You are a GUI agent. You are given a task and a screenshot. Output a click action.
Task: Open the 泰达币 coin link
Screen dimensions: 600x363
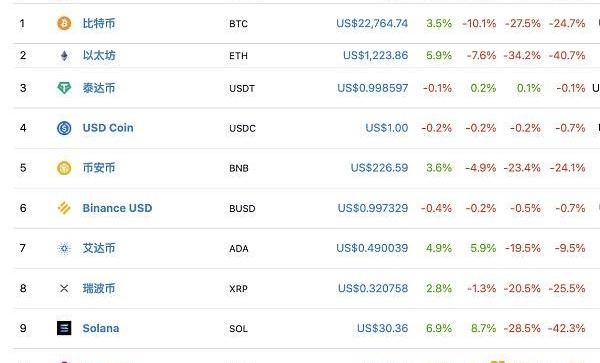coord(99,88)
